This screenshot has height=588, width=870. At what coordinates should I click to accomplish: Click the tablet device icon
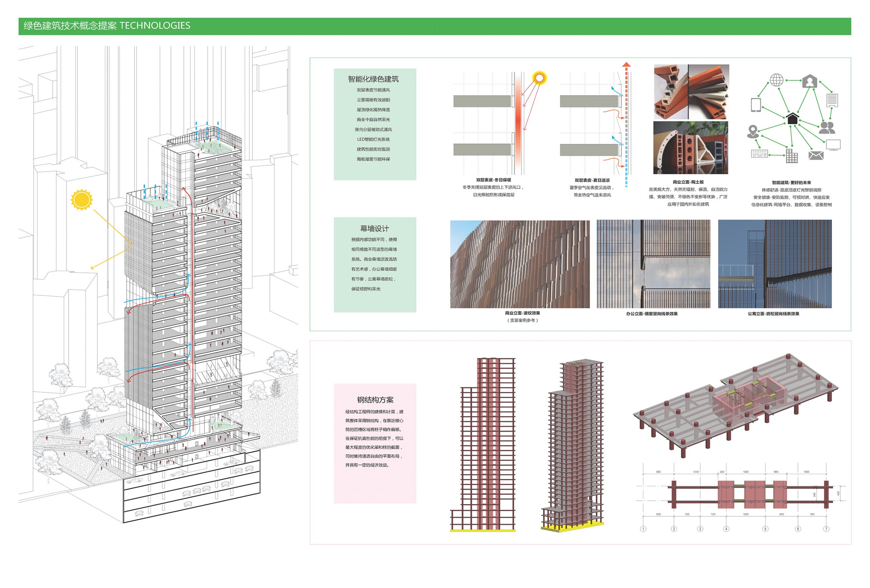tap(756, 105)
